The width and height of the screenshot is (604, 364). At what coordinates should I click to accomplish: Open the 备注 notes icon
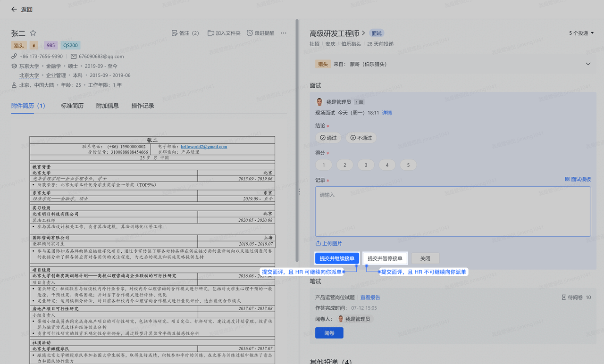[x=175, y=33]
